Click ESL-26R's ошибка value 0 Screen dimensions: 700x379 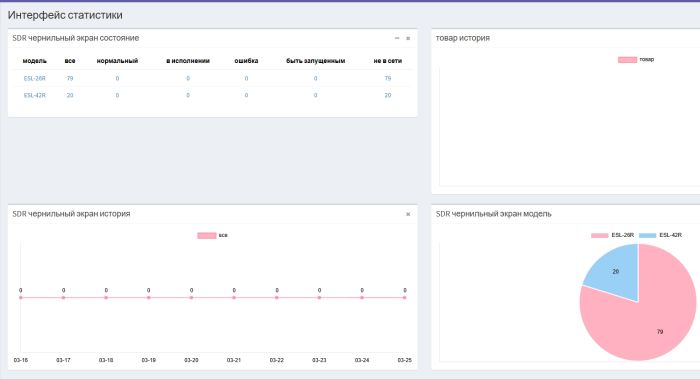pos(246,78)
